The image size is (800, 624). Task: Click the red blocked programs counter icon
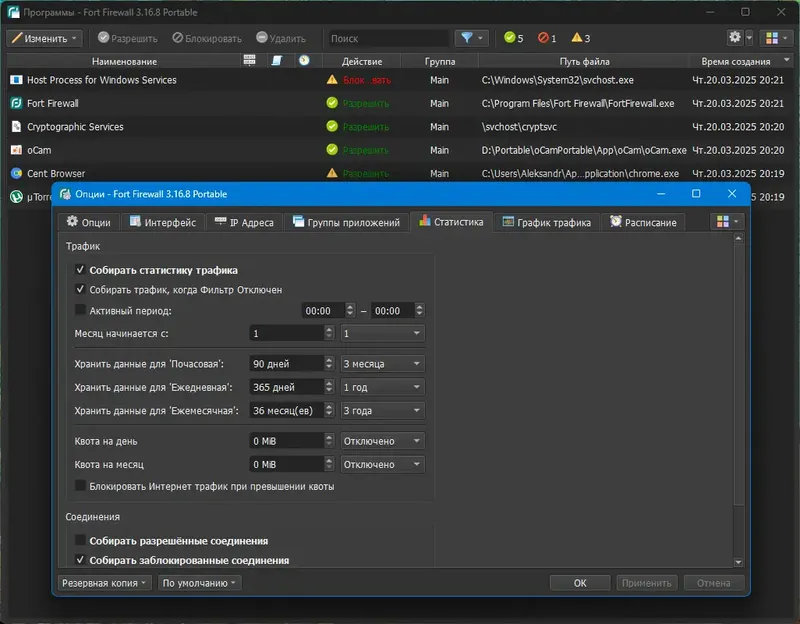(x=543, y=38)
